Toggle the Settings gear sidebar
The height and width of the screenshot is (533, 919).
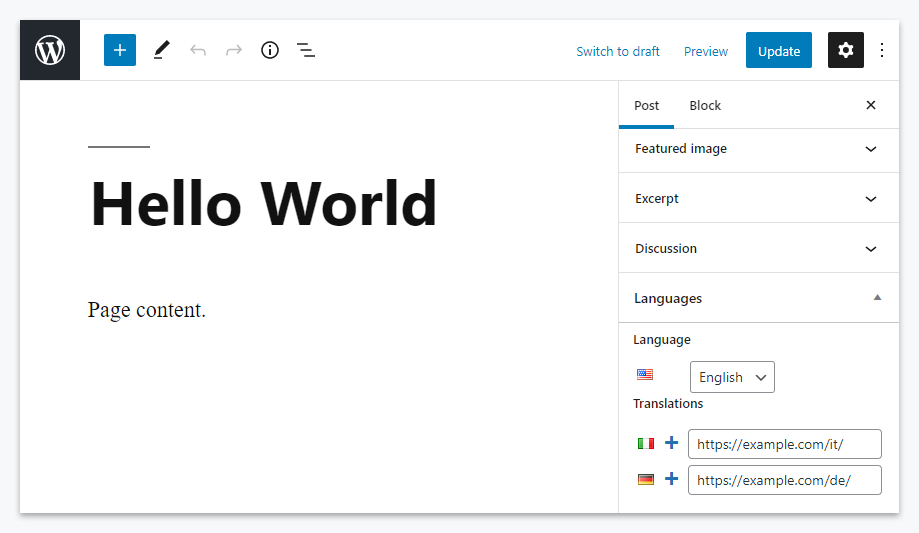tap(846, 50)
